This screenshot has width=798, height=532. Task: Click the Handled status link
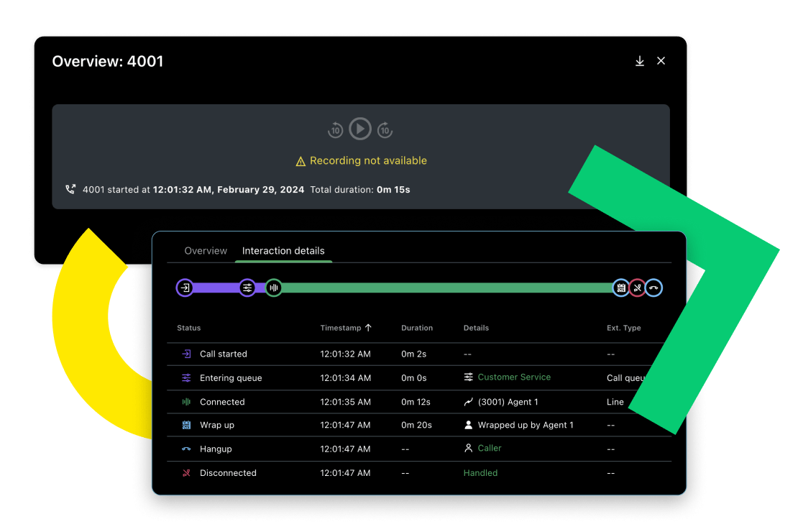pos(480,473)
